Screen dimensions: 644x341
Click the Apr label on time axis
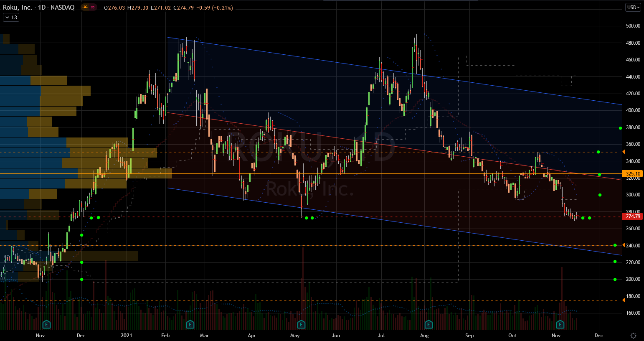tap(251, 336)
